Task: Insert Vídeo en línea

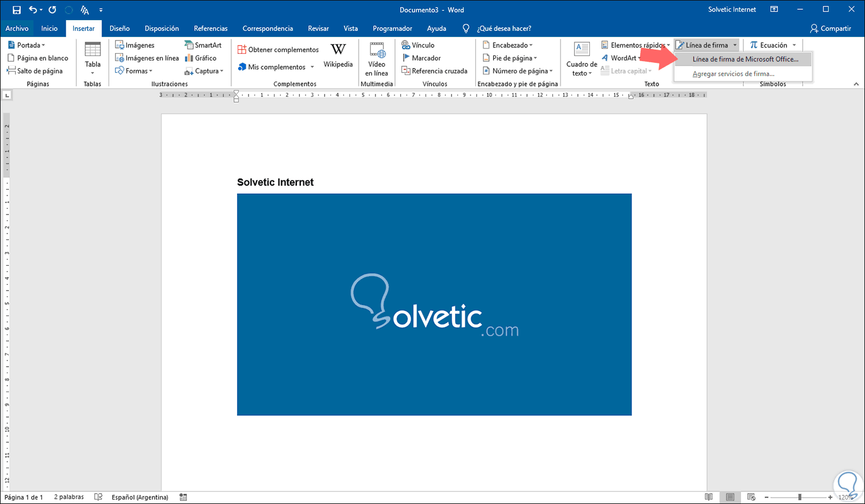Action: [x=377, y=59]
